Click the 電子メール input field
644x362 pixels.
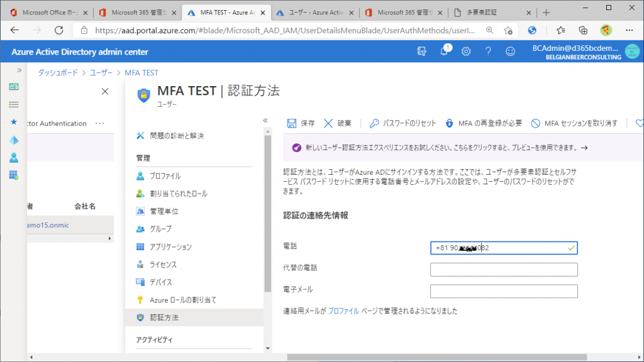click(504, 292)
